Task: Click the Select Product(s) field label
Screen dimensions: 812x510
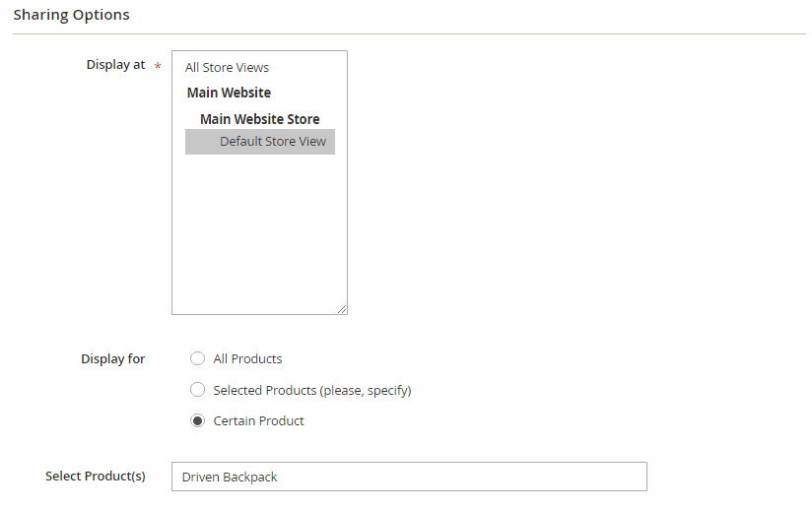Action: pyautogui.click(x=95, y=477)
